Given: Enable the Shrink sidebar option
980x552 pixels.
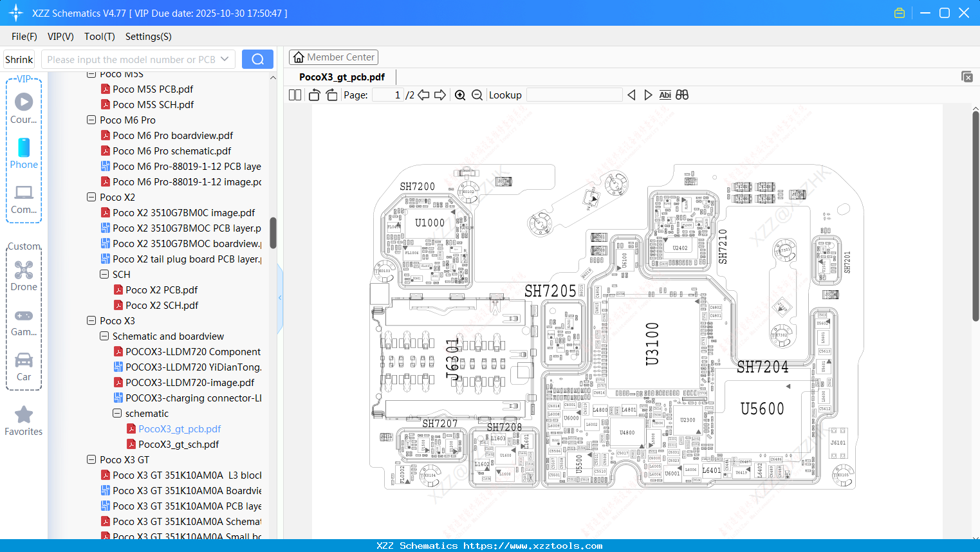Looking at the screenshot, I should point(19,59).
